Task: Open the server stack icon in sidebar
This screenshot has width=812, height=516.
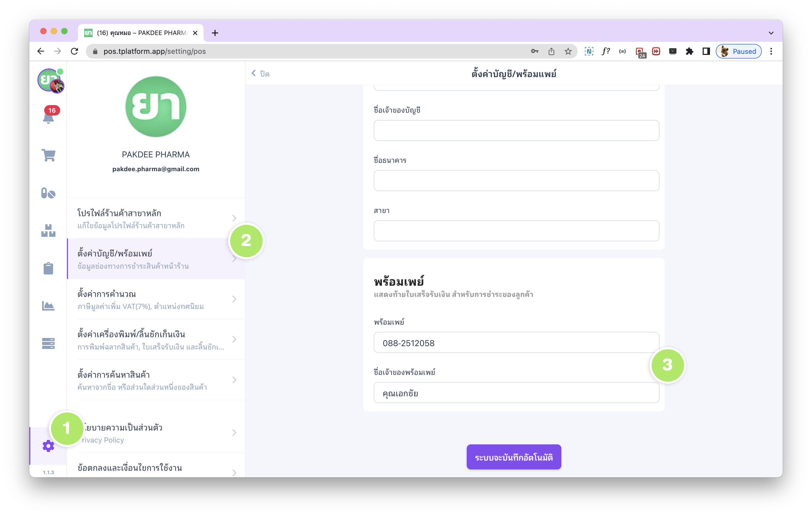Action: (48, 343)
